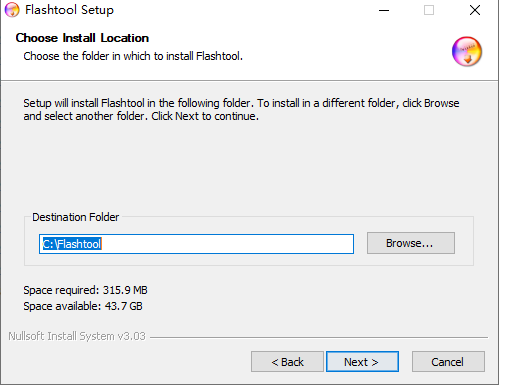Click the greyed-out maximize window button
The width and height of the screenshot is (505, 387).
click(x=429, y=10)
